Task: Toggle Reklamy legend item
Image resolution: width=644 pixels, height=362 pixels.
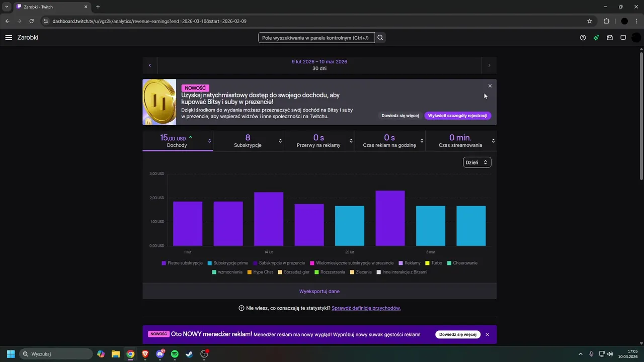Action: click(x=409, y=263)
